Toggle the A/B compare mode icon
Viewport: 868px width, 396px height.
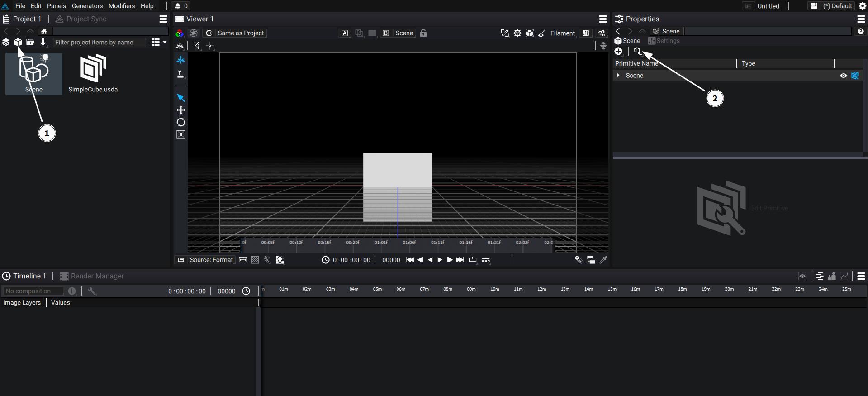(360, 33)
